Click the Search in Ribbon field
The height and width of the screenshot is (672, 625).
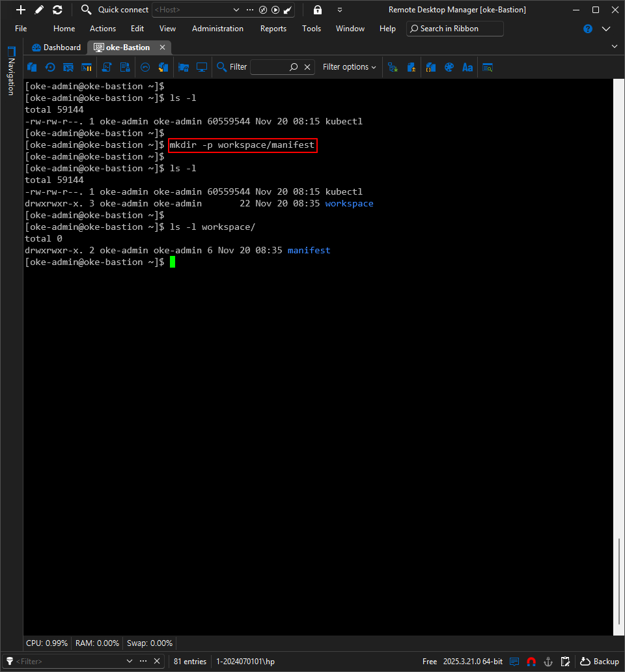click(455, 29)
